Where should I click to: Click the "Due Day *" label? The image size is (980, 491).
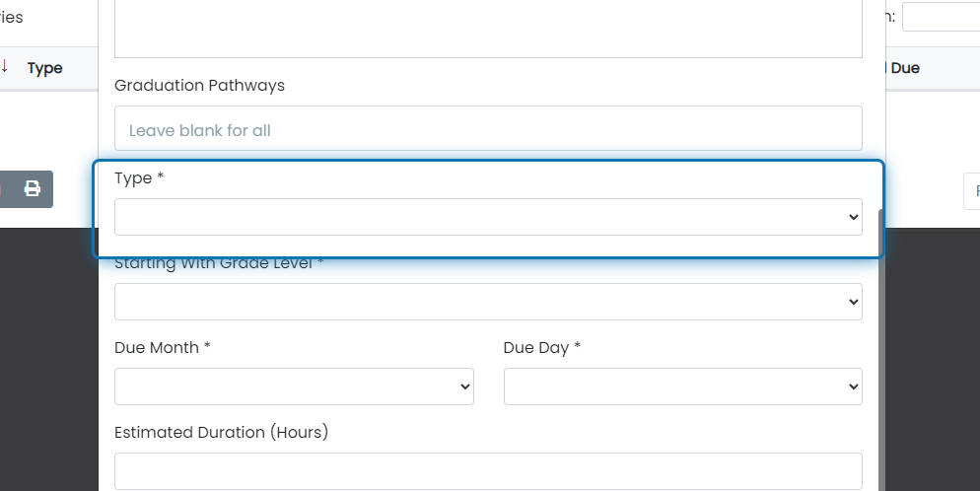(542, 347)
